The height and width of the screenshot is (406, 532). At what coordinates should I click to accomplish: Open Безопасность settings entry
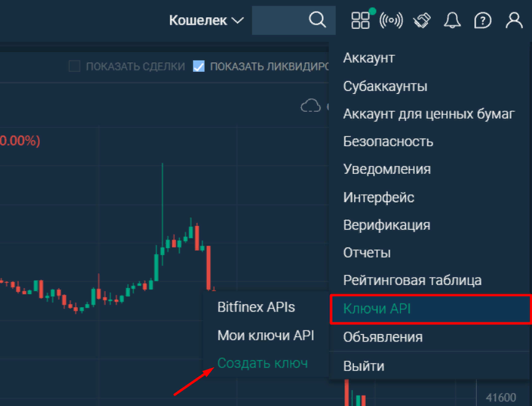coord(388,142)
